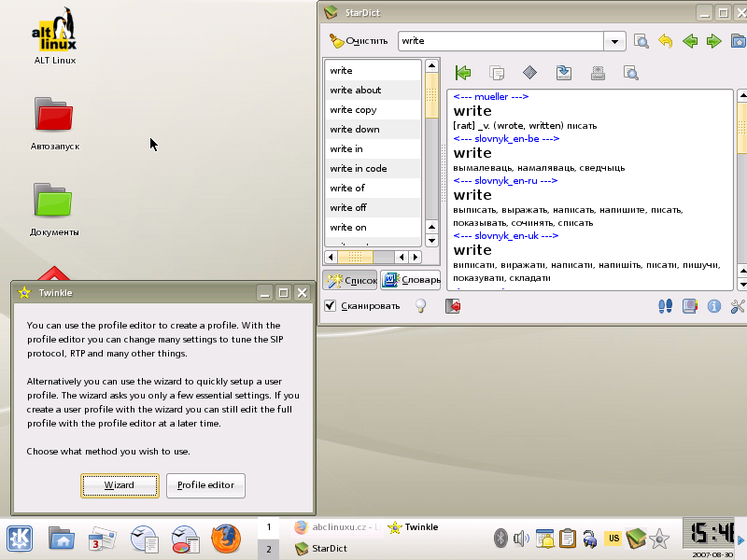Click the '<--- slovnyk_en-be --->' dictionary header
747x560 pixels.
(506, 138)
